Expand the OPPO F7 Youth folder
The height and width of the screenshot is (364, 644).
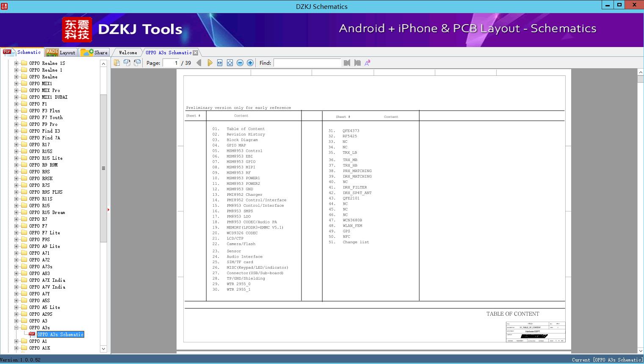click(x=16, y=117)
